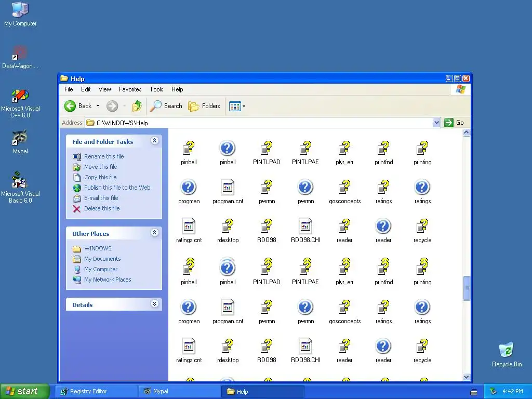This screenshot has height=399, width=532.
Task: Click the system tray hardware icon
Action: (493, 392)
